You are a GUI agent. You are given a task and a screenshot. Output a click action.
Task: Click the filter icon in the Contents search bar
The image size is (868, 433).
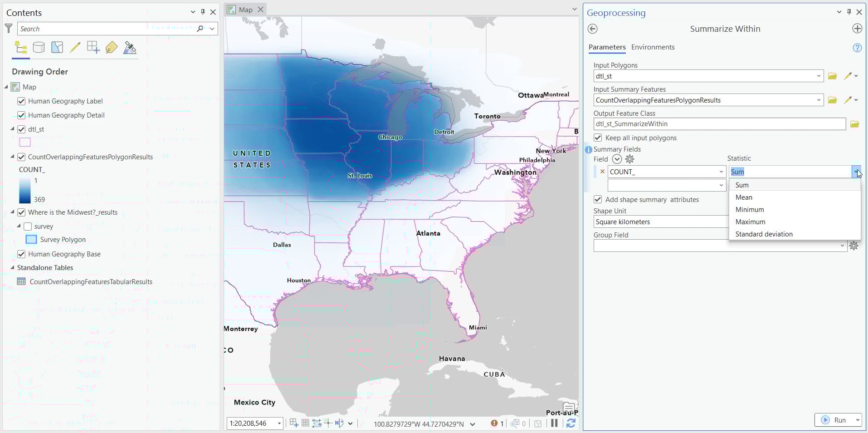pos(8,28)
